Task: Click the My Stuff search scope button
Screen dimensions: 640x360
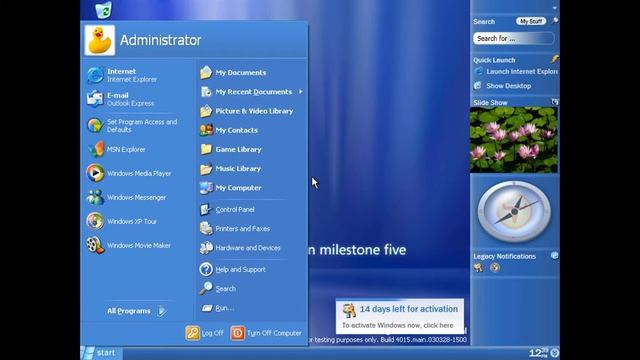Action: coord(531,21)
